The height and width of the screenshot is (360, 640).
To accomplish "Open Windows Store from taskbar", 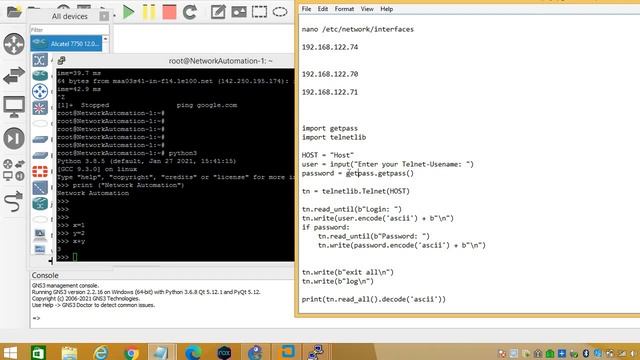I will pos(38,352).
